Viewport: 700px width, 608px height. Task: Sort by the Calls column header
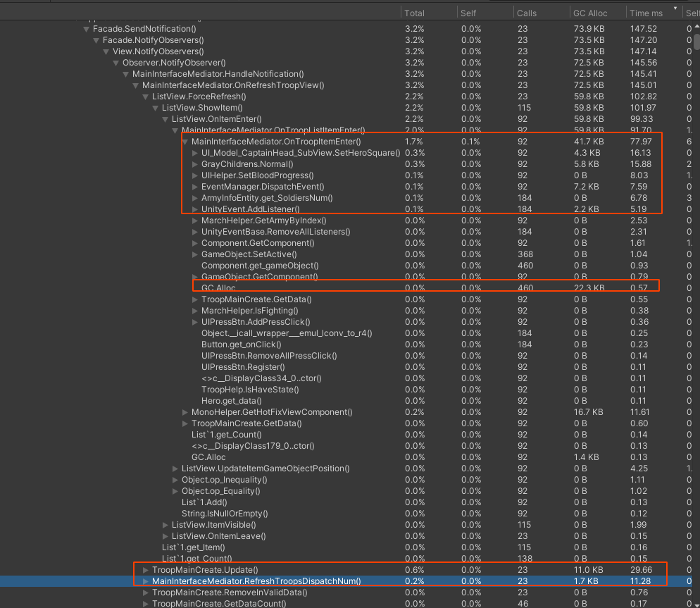(527, 13)
